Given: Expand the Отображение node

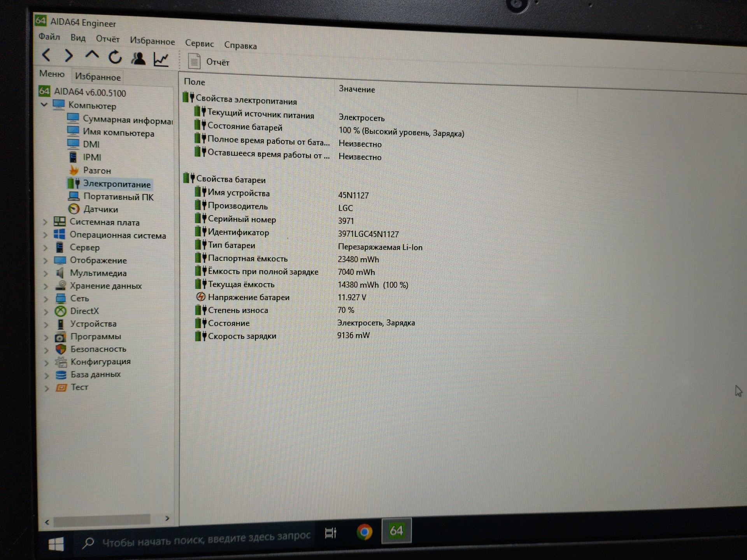Looking at the screenshot, I should pyautogui.click(x=46, y=261).
